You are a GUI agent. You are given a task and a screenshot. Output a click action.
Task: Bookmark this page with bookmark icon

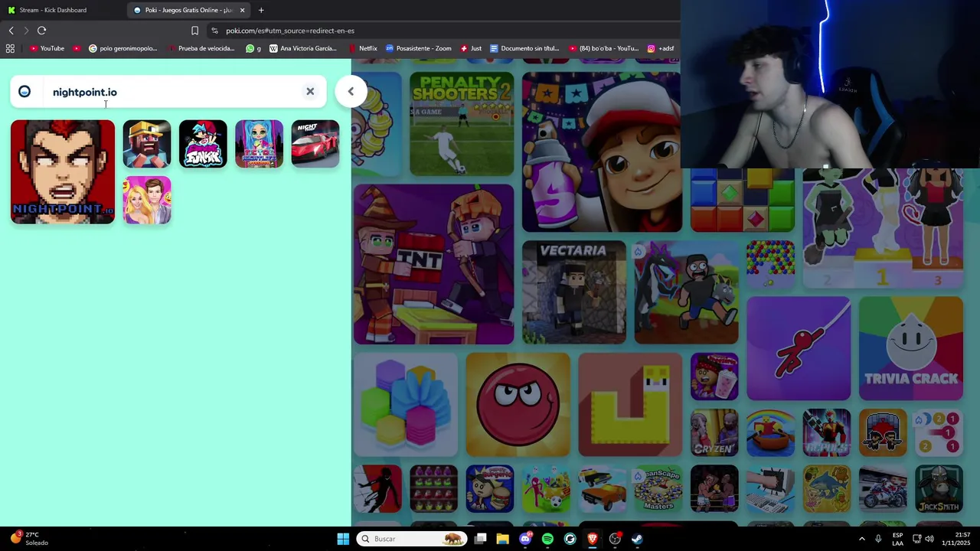pyautogui.click(x=194, y=31)
